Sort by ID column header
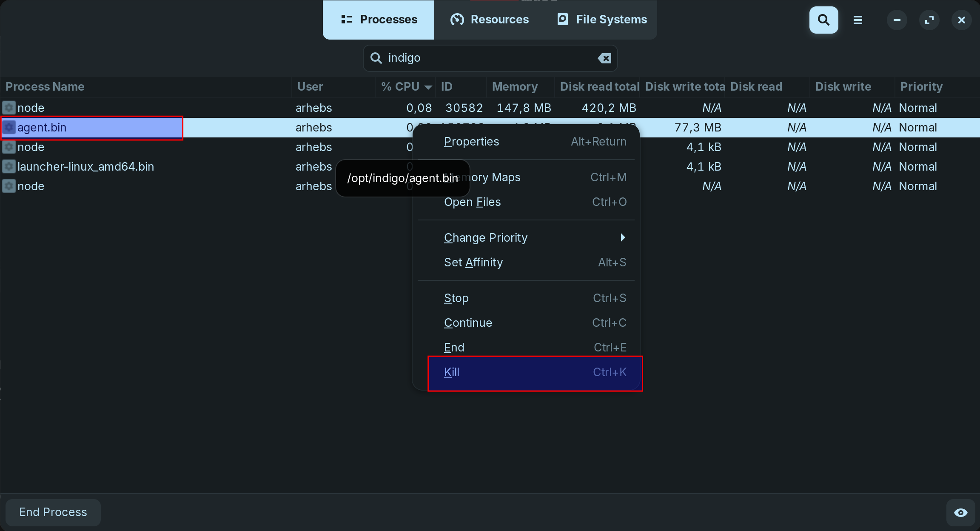Screen dimensions: 980x531 coord(461,87)
